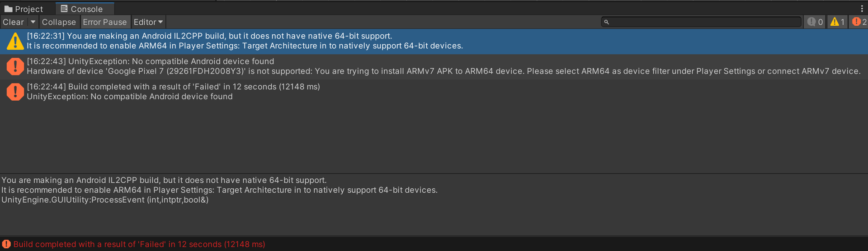
Task: Click the yellow warning icon on first log entry
Action: click(15, 41)
